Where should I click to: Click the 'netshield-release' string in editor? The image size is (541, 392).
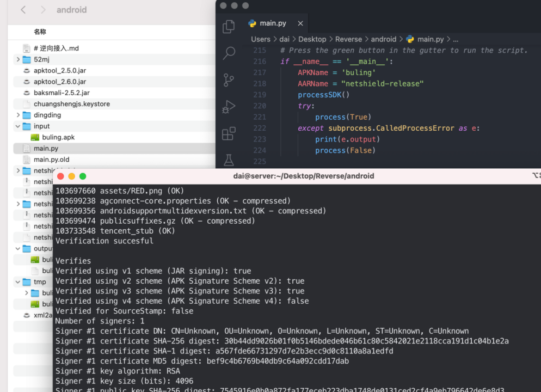[x=382, y=83]
